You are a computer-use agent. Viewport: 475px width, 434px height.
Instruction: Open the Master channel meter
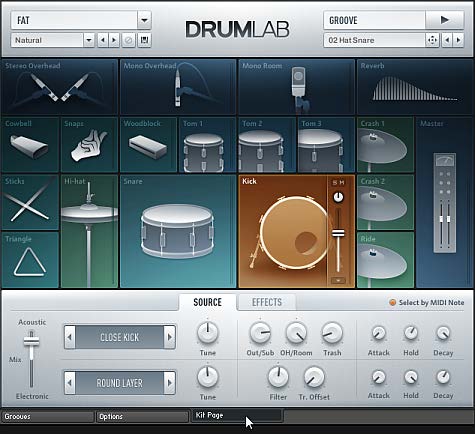[444, 202]
